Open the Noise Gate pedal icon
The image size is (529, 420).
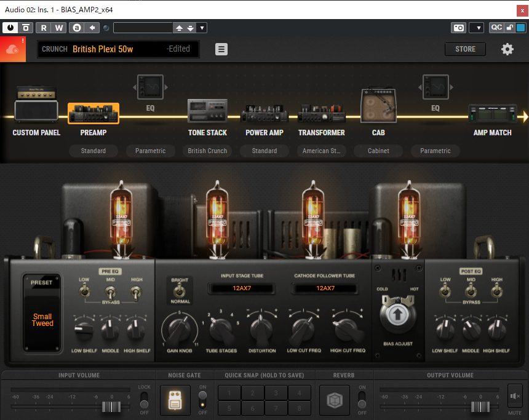(x=175, y=400)
